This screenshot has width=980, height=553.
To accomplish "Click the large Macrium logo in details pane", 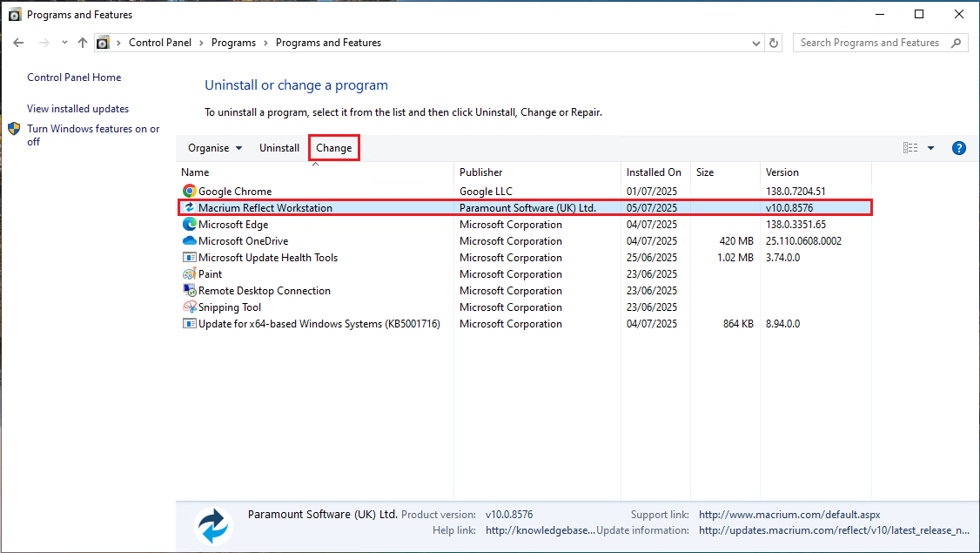I will tap(213, 525).
